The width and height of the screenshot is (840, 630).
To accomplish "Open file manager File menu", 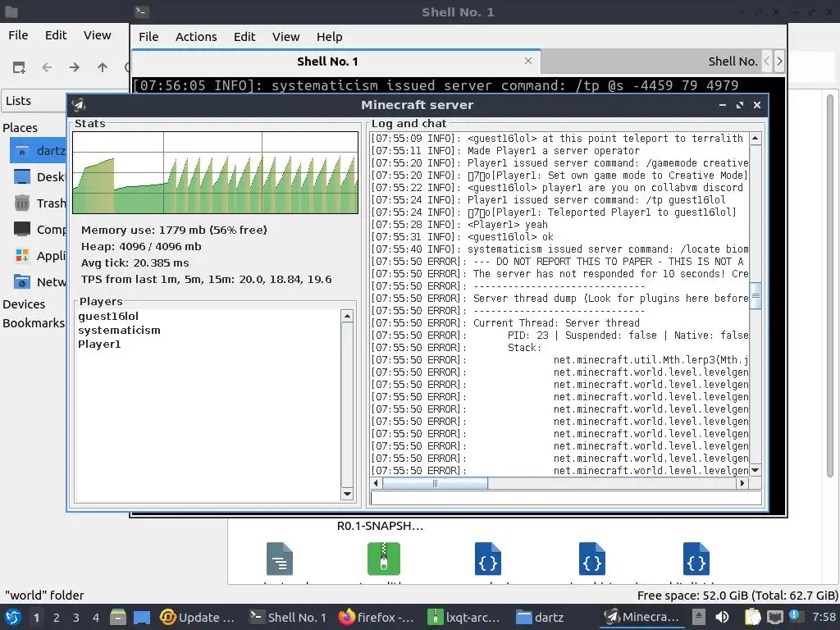I will (18, 34).
